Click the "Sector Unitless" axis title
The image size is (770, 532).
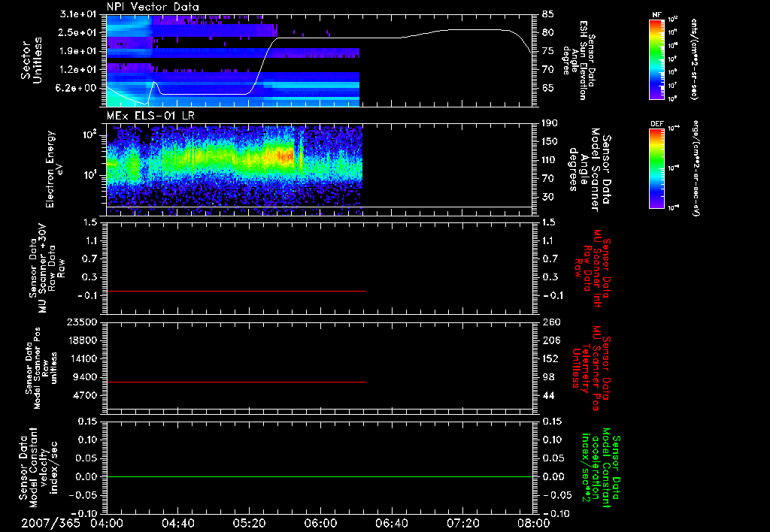[32, 60]
